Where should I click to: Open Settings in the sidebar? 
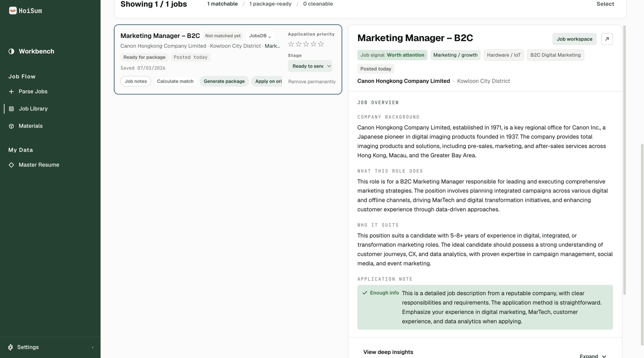28,347
